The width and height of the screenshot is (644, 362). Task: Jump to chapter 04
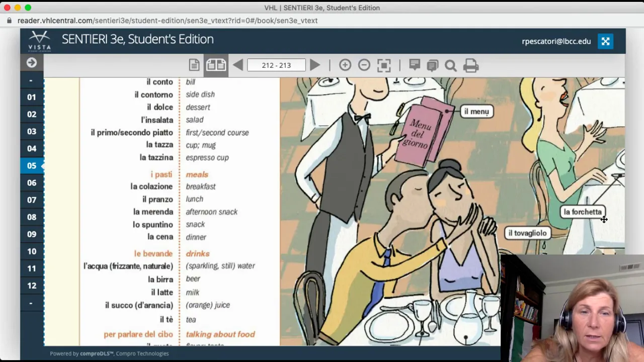(x=32, y=148)
